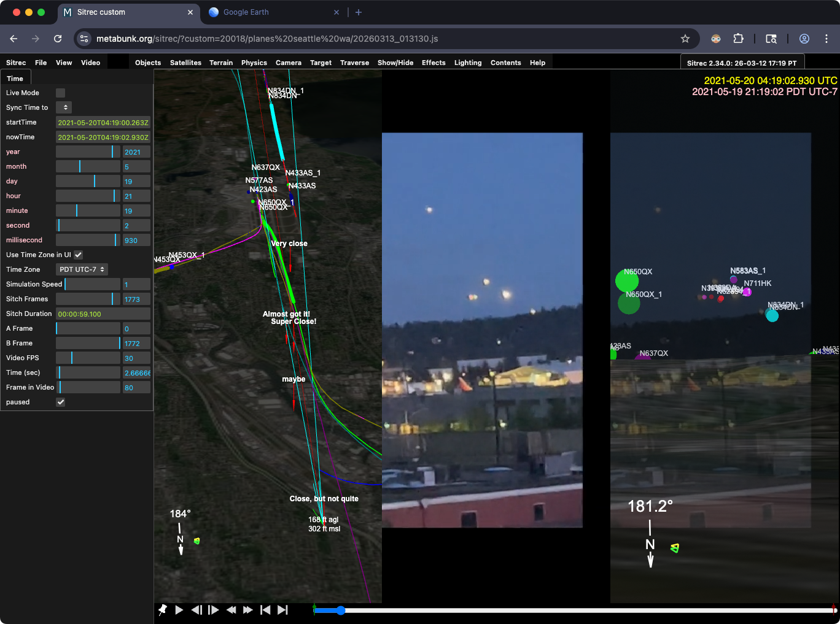This screenshot has width=840, height=624.
Task: Toggle the paused checkbox
Action: (60, 402)
